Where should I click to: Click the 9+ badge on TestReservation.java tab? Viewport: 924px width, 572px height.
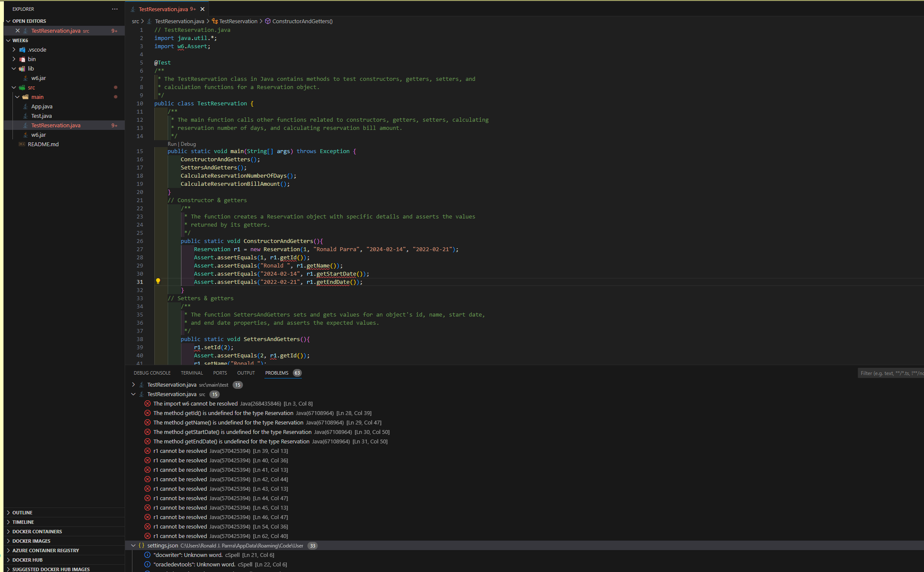192,9
